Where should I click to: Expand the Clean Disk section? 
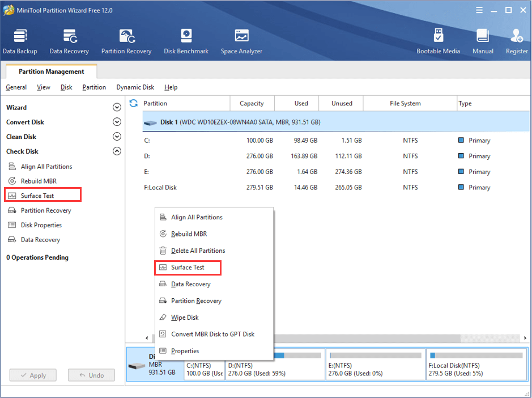[x=117, y=137]
